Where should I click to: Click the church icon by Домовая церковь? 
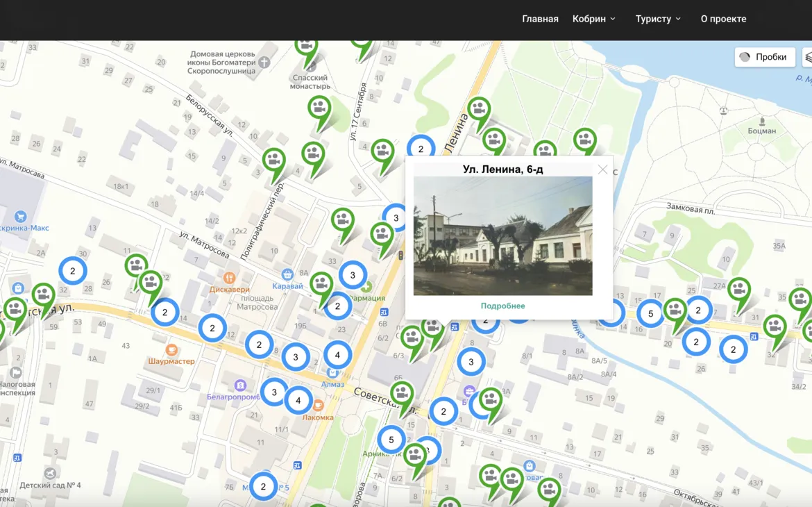[x=264, y=63]
